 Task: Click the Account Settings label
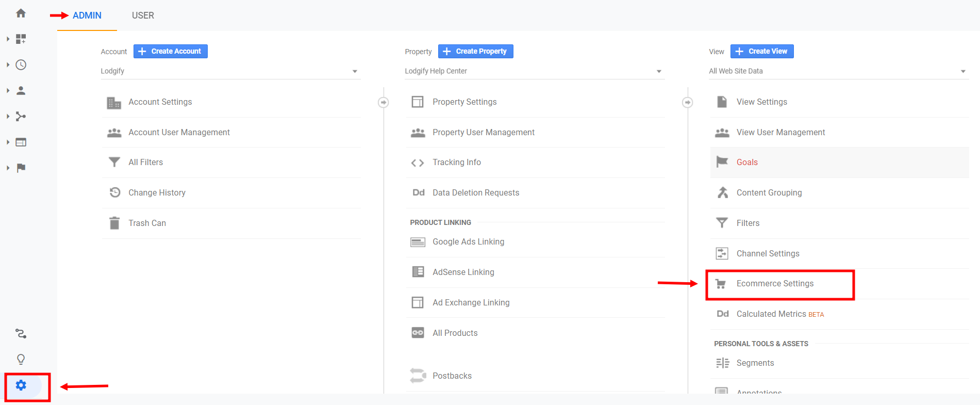click(x=160, y=102)
